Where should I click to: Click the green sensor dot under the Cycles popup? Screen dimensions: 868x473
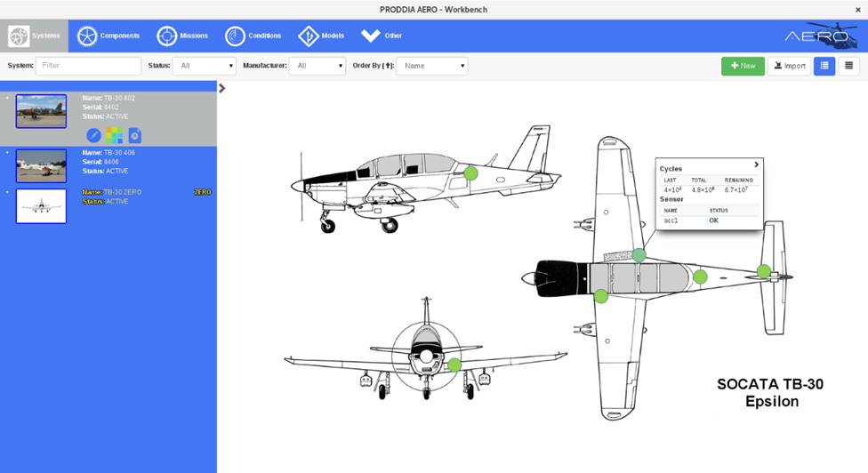(639, 255)
